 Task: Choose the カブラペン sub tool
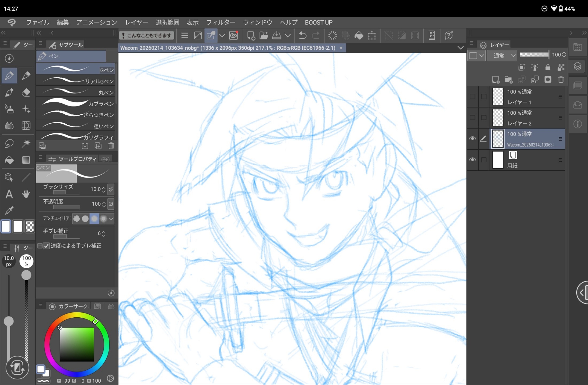pyautogui.click(x=76, y=104)
